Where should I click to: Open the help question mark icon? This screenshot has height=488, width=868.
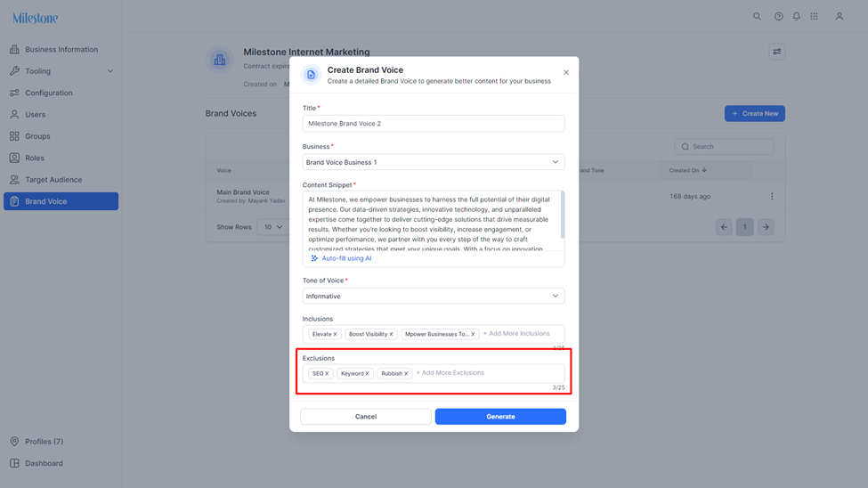[778, 17]
